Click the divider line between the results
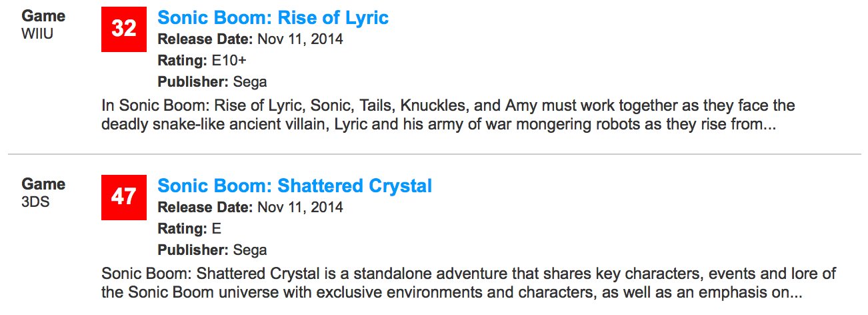This screenshot has height=315, width=868. coord(434,154)
